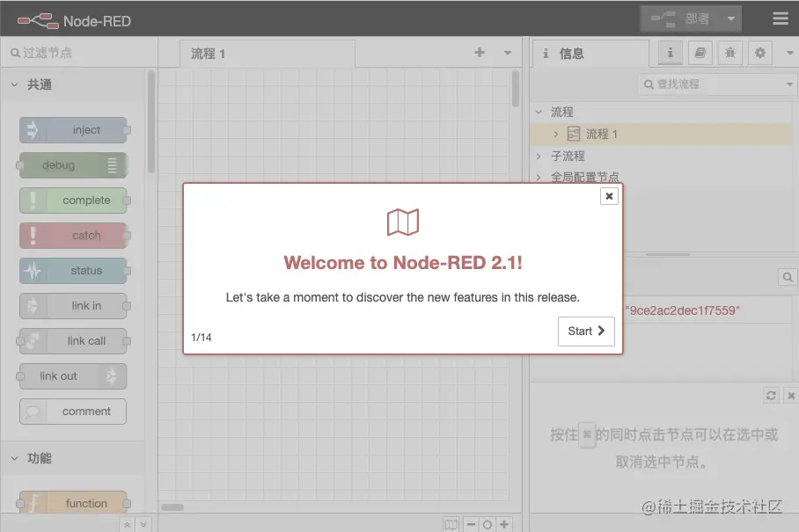Select the link in node
This screenshot has height=532, width=799.
73,305
